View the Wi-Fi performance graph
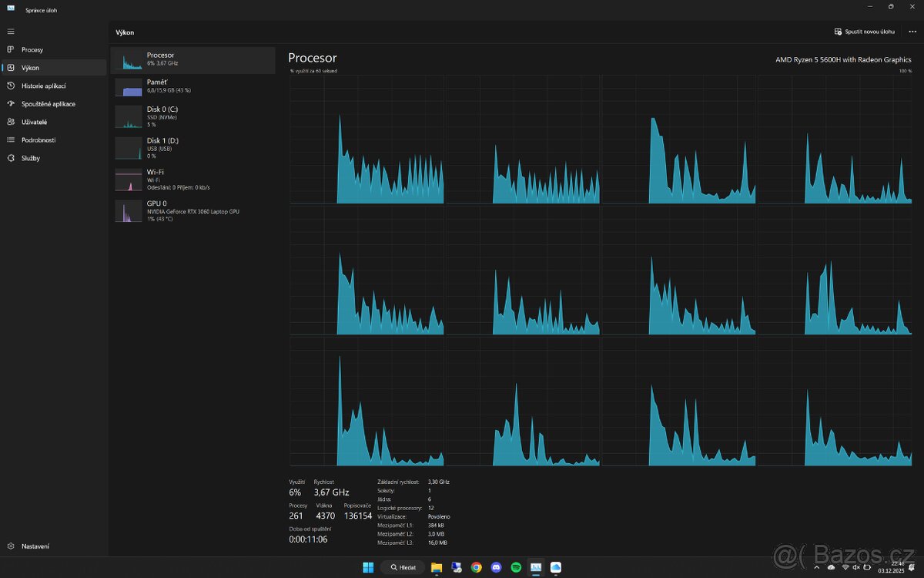924x578 pixels. pyautogui.click(x=192, y=180)
